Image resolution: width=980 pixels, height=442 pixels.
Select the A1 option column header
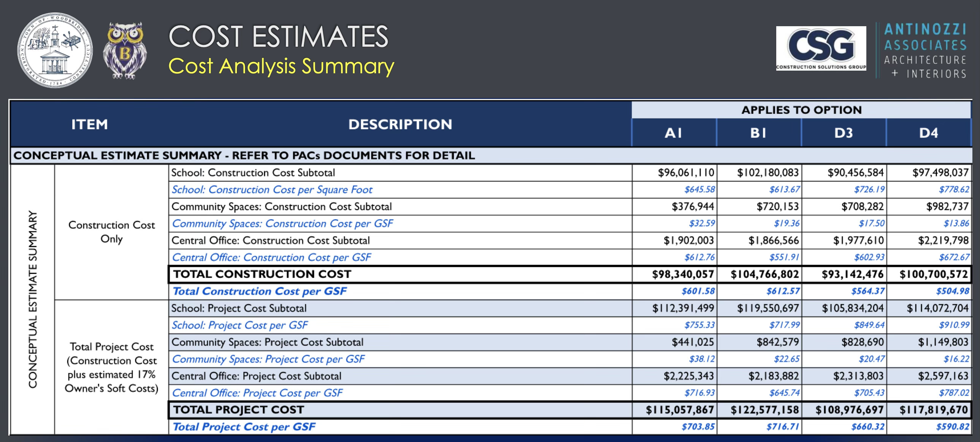click(673, 133)
